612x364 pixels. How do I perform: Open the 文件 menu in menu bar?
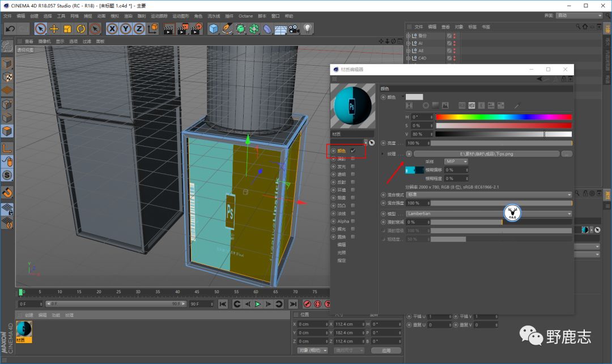click(x=7, y=16)
